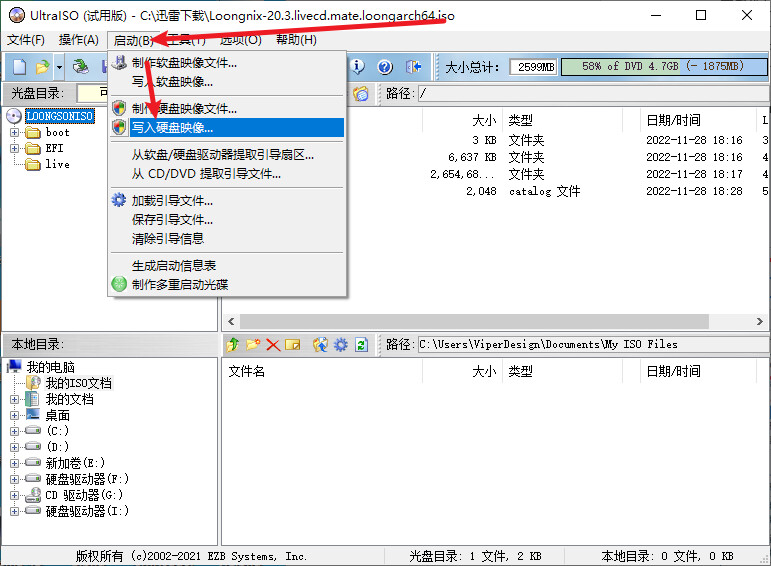Click the 启动(B) menu
This screenshot has height=566, width=771.
pyautogui.click(x=133, y=40)
